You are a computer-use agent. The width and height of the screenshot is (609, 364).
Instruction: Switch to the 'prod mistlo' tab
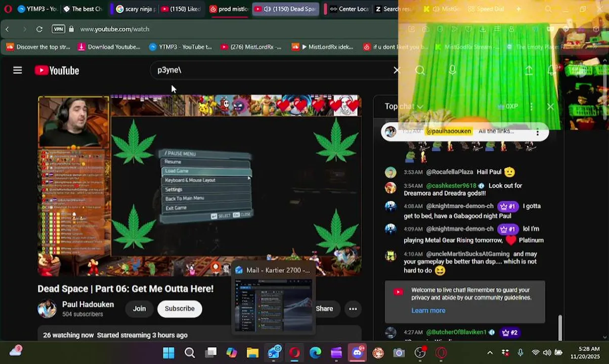(229, 9)
